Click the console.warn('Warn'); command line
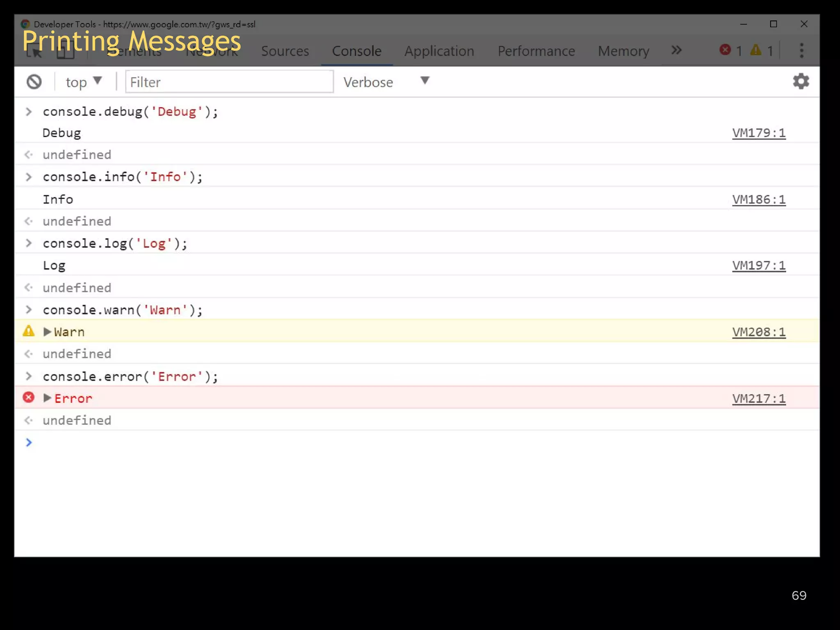The image size is (840, 630). click(x=123, y=310)
